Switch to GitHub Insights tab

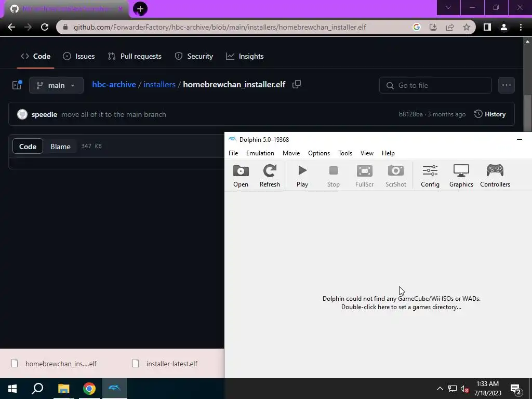[x=245, y=56]
